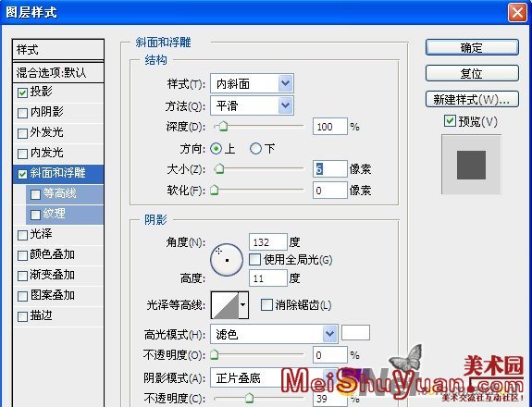Check the 使用全局光 global light option

click(x=254, y=260)
